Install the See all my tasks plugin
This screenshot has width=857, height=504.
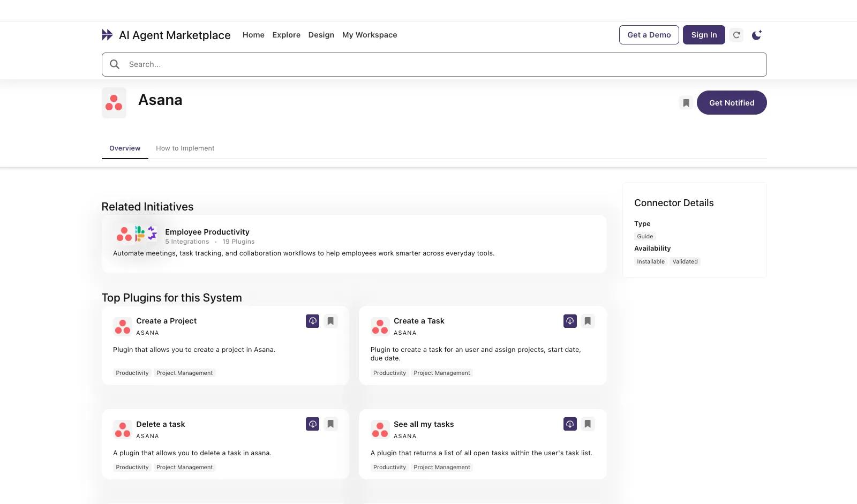[570, 424]
